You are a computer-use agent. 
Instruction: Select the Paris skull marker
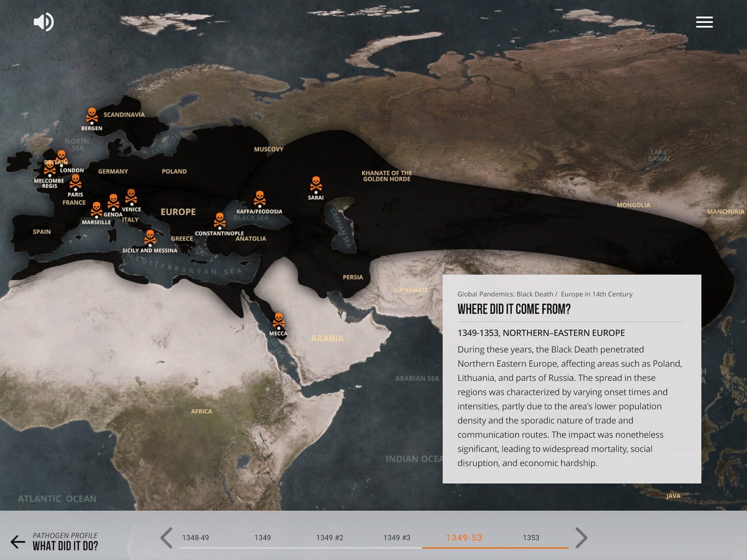coord(76,181)
